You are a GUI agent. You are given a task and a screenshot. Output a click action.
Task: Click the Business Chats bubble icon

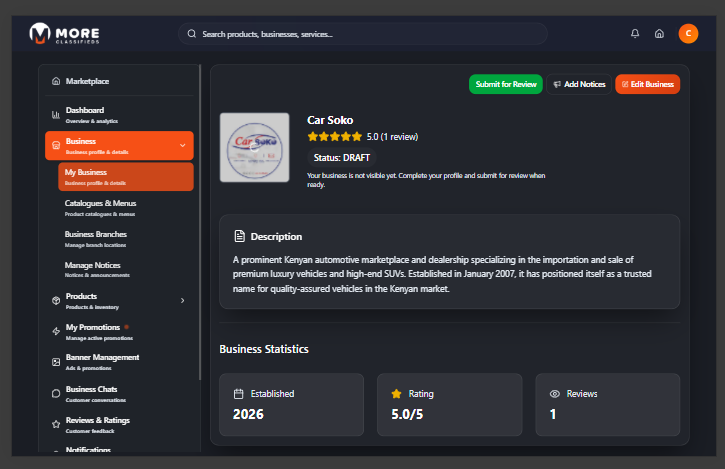point(55,393)
